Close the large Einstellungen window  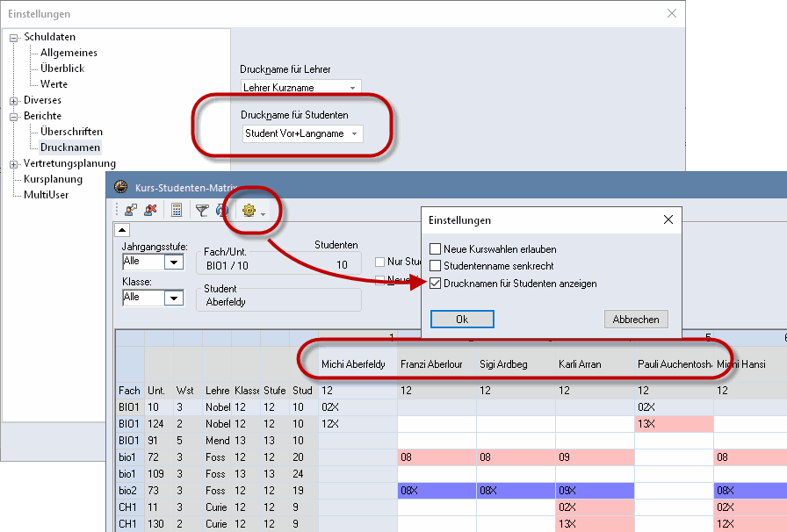click(x=672, y=13)
